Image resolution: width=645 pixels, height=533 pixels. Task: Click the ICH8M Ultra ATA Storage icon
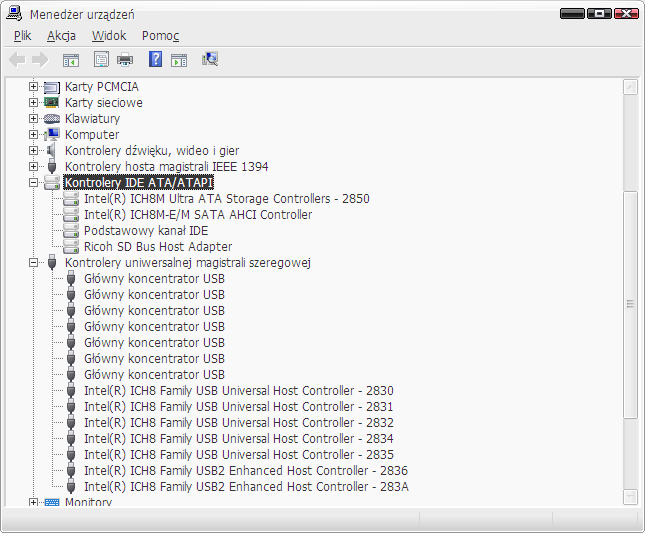point(71,199)
